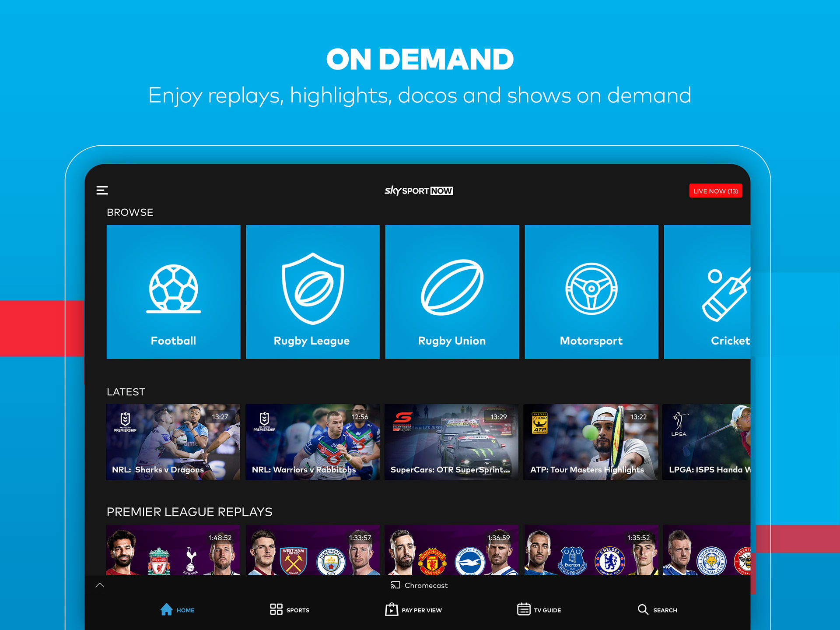Click the West Ham United crest
Viewport: 840px width, 630px height.
point(294,561)
